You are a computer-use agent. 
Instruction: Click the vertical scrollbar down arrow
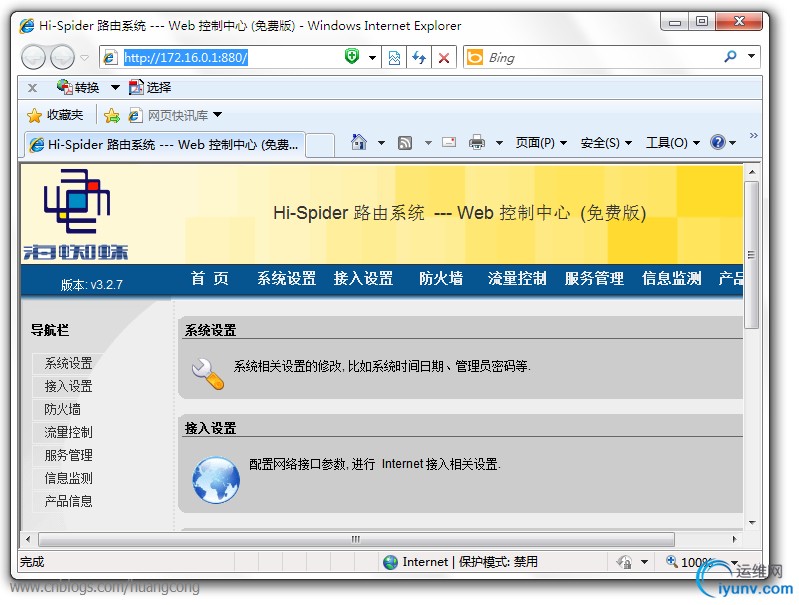click(x=752, y=522)
